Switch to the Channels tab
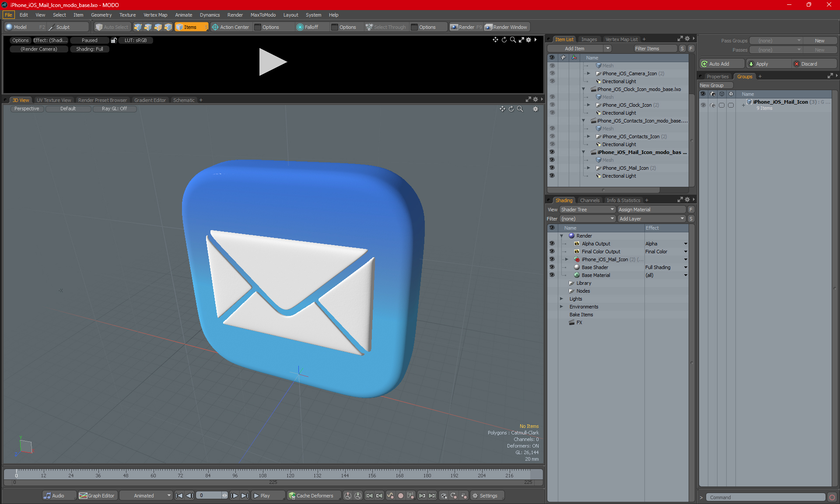 [590, 200]
